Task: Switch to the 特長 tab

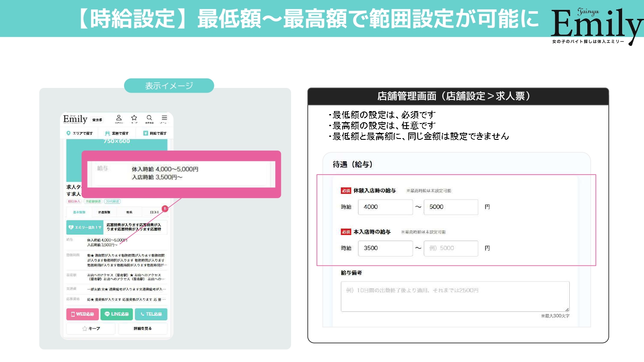Action: (x=129, y=212)
